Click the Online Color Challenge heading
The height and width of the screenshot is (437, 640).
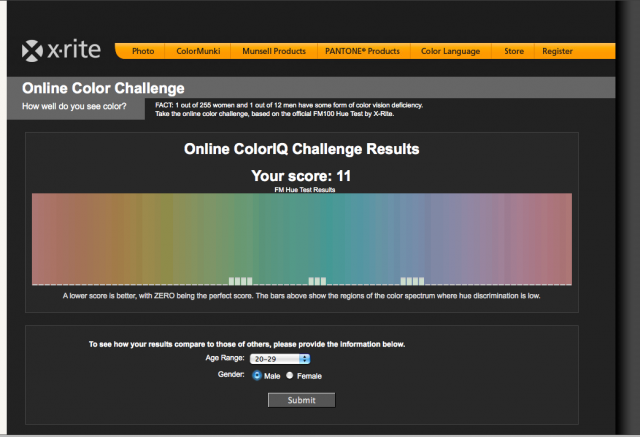[103, 88]
